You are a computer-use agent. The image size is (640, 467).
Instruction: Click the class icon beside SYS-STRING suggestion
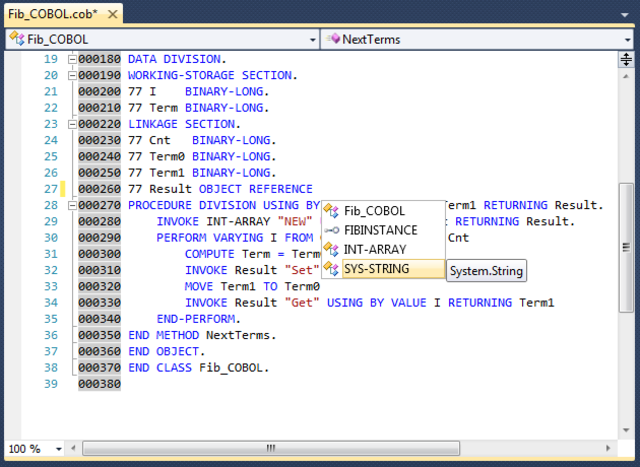pyautogui.click(x=331, y=269)
